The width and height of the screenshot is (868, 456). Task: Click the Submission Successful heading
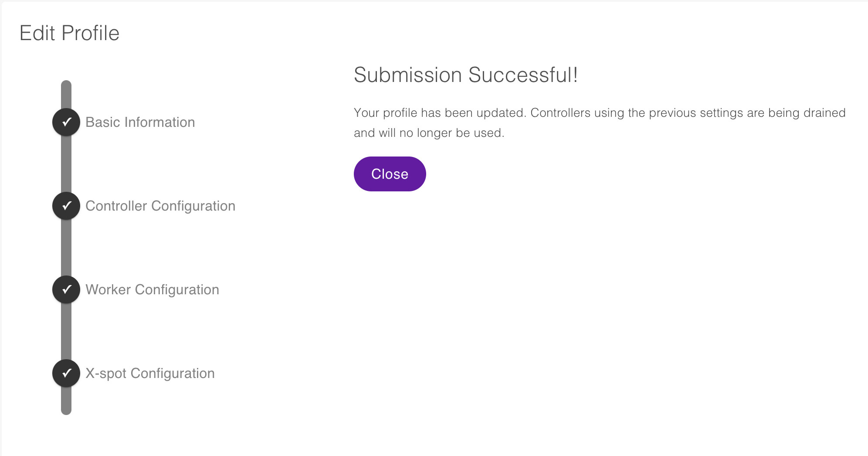[465, 75]
